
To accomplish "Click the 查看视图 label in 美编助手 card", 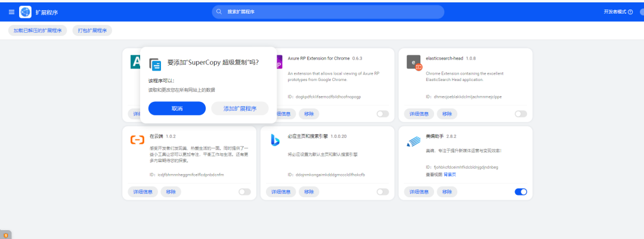I will click(x=434, y=175).
